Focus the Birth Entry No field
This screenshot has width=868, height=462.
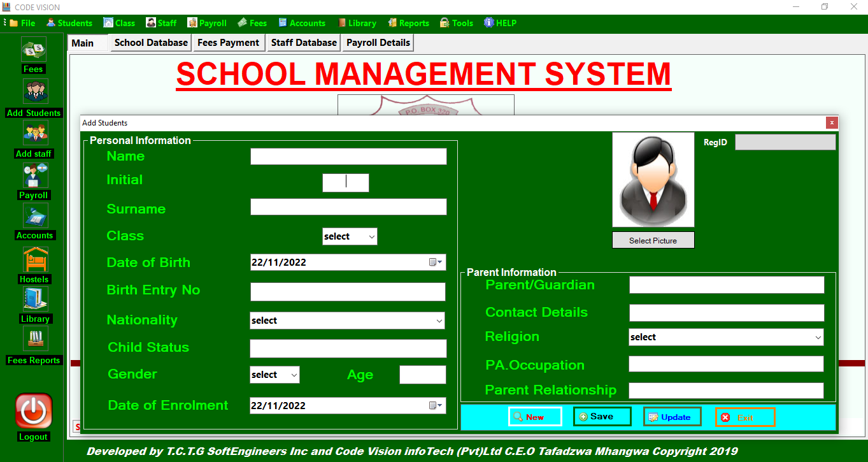coord(348,292)
